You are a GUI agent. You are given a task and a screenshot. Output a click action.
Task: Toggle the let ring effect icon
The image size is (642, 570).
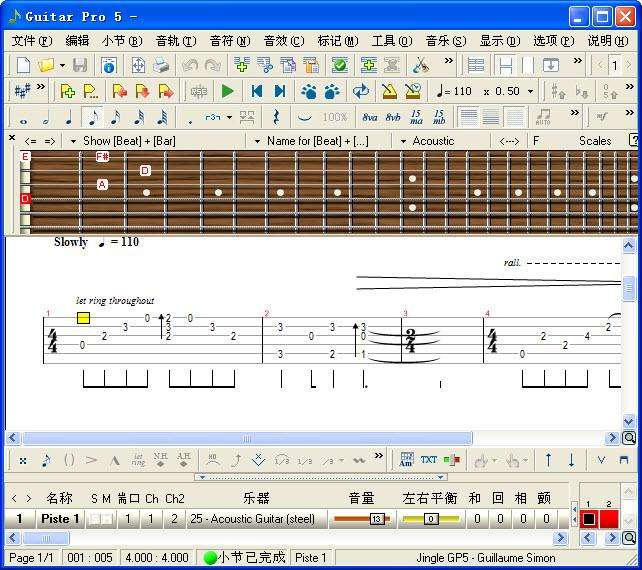click(x=138, y=460)
